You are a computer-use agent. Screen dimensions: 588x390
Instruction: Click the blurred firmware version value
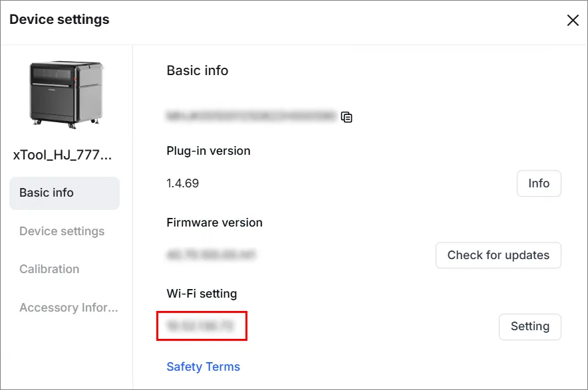pyautogui.click(x=211, y=254)
